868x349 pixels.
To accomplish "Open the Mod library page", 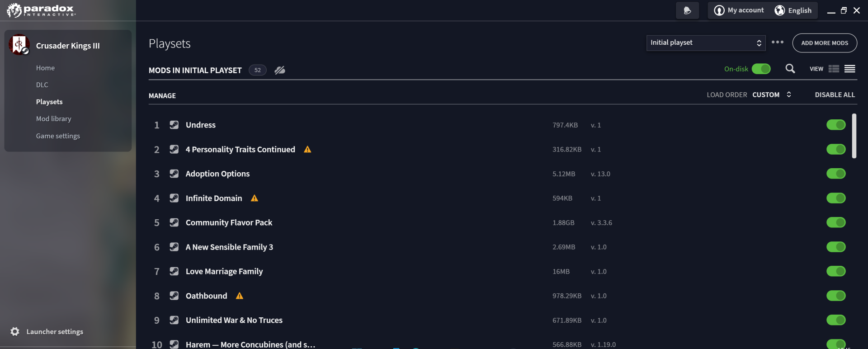I will [x=54, y=119].
